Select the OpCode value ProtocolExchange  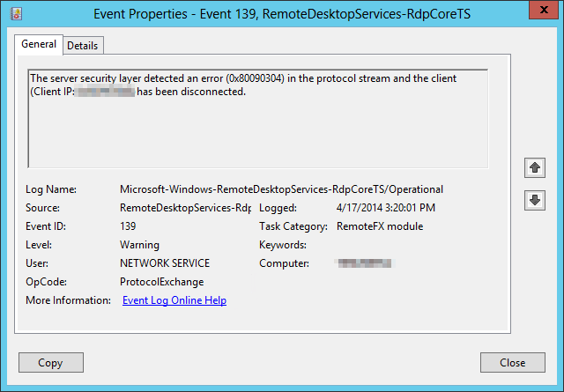(x=161, y=282)
